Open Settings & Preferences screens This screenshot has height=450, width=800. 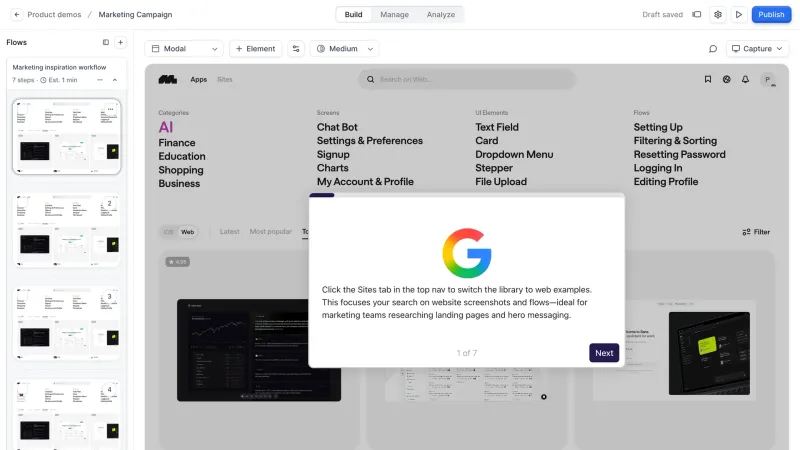pos(370,141)
